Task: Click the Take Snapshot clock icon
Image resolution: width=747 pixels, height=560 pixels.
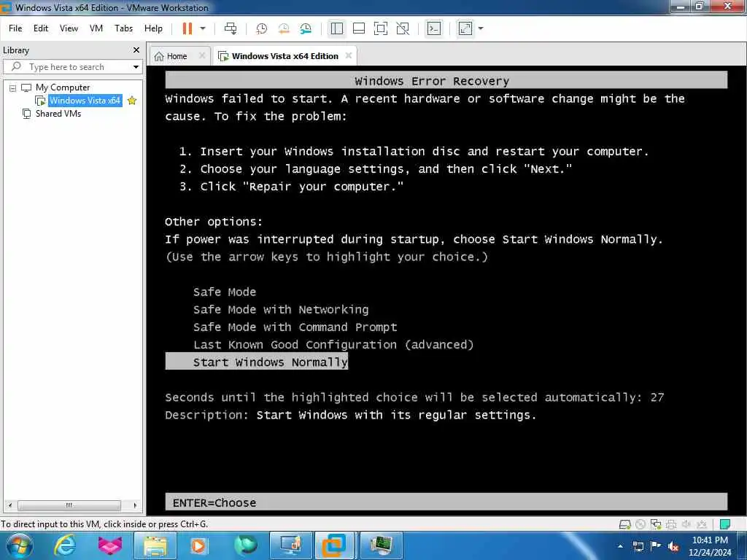Action: 262,28
